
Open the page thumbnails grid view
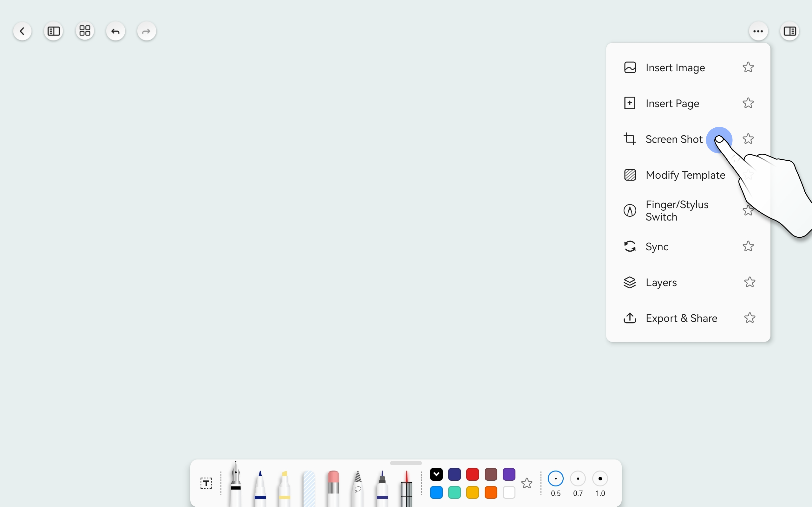85,31
